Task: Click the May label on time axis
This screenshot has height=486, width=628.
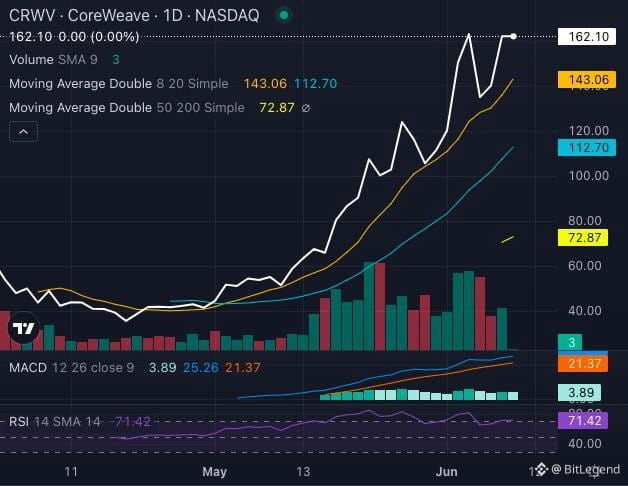Action: pos(215,472)
